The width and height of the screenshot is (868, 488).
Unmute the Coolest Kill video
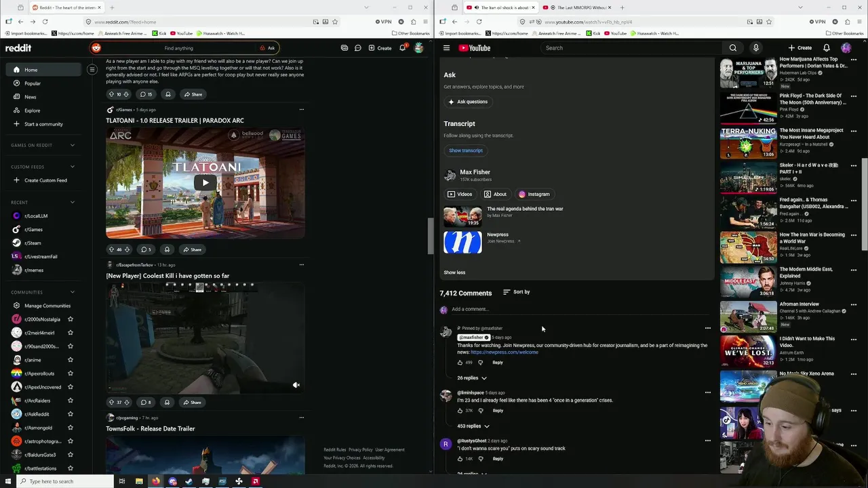[296, 385]
